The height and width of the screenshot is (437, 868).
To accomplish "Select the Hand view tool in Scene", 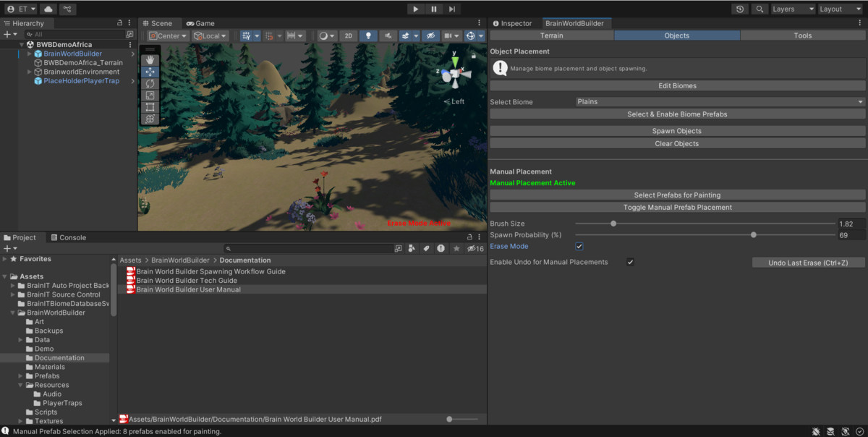I will point(150,60).
